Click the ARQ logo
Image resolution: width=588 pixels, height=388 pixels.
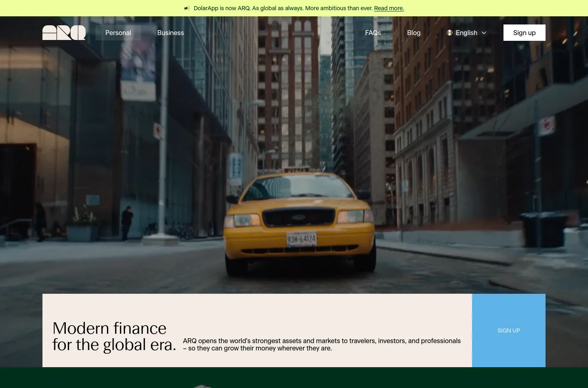64,33
